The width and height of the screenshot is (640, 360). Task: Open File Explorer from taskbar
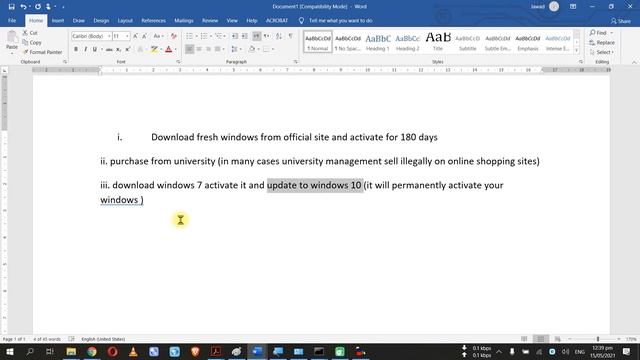pos(71,351)
